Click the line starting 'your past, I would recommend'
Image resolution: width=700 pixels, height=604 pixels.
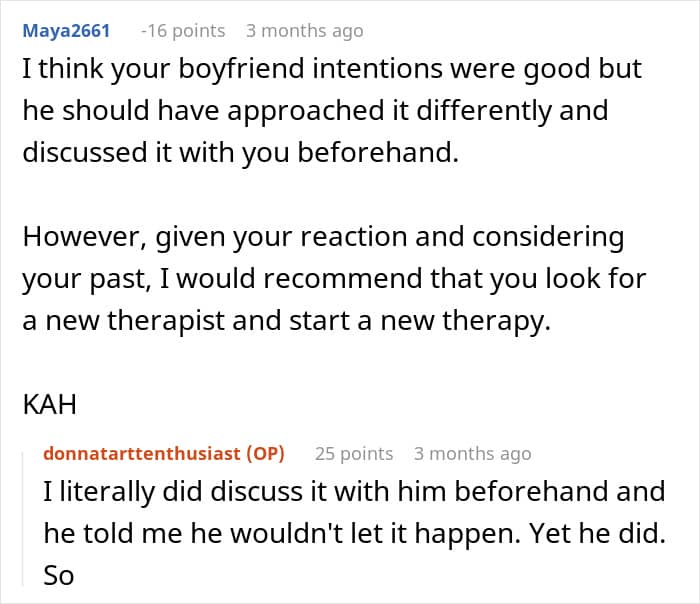point(334,279)
